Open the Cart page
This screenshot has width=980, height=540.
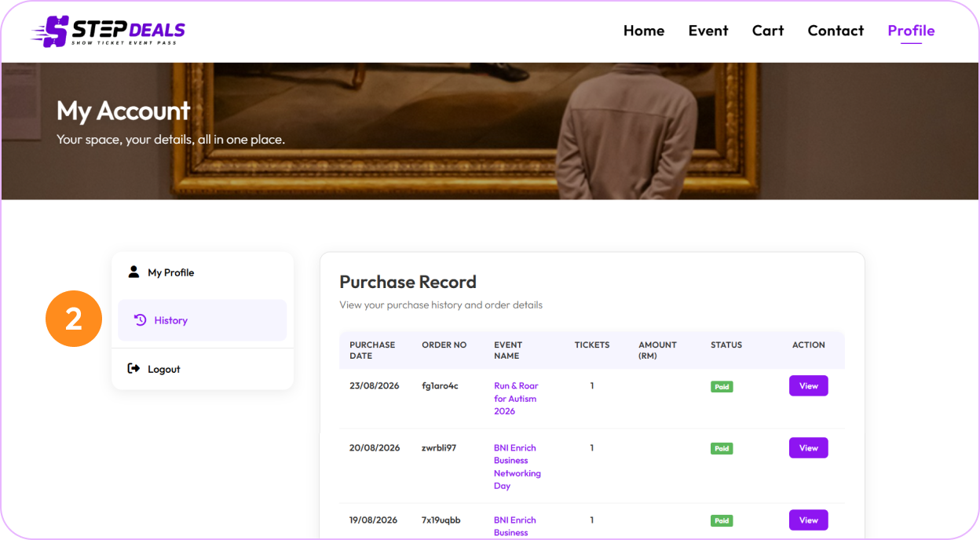[x=768, y=31]
